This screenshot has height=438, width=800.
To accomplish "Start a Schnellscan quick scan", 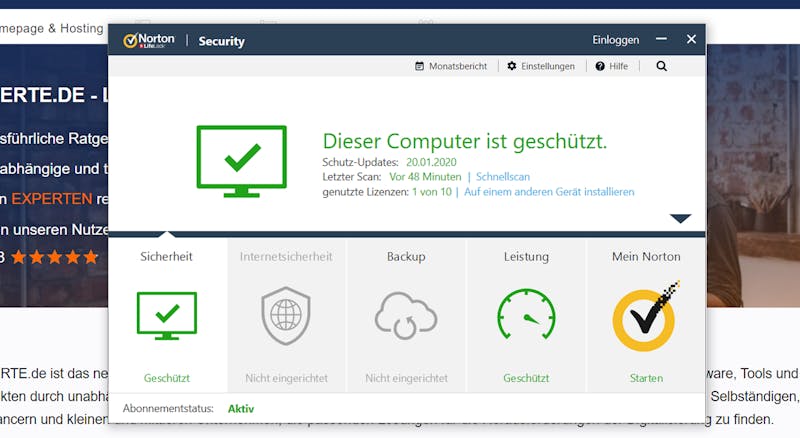I will (503, 177).
